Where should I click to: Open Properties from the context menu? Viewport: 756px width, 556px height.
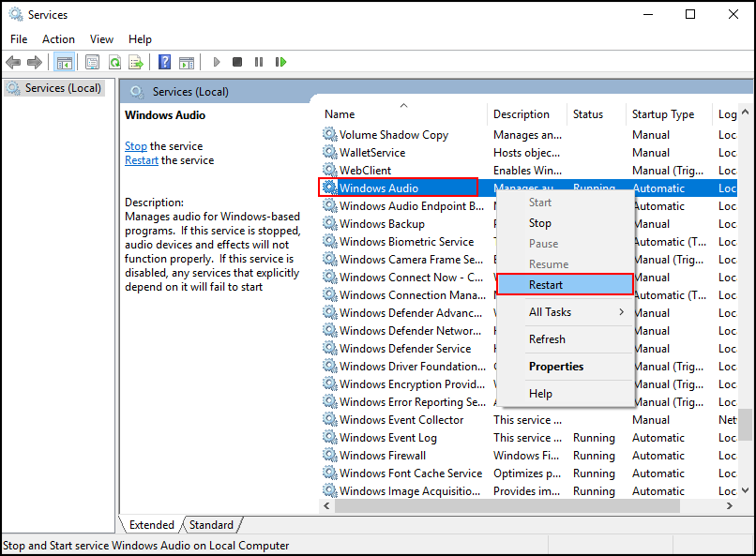pyautogui.click(x=565, y=367)
